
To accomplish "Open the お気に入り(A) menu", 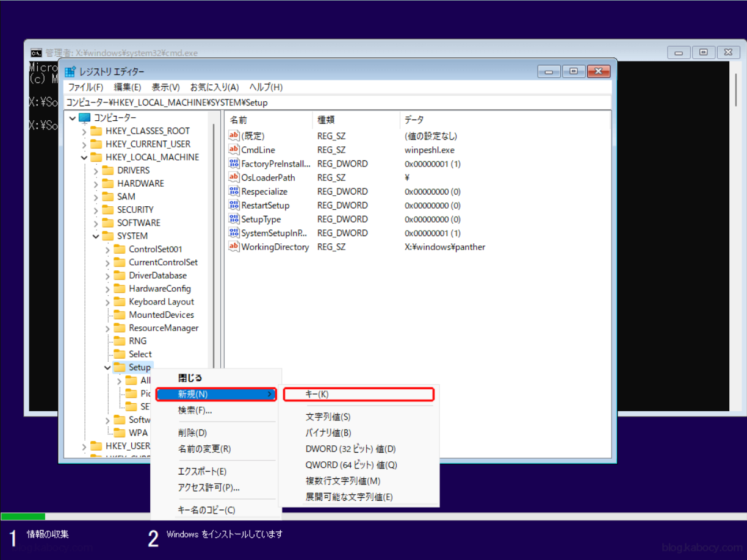I will click(x=214, y=87).
